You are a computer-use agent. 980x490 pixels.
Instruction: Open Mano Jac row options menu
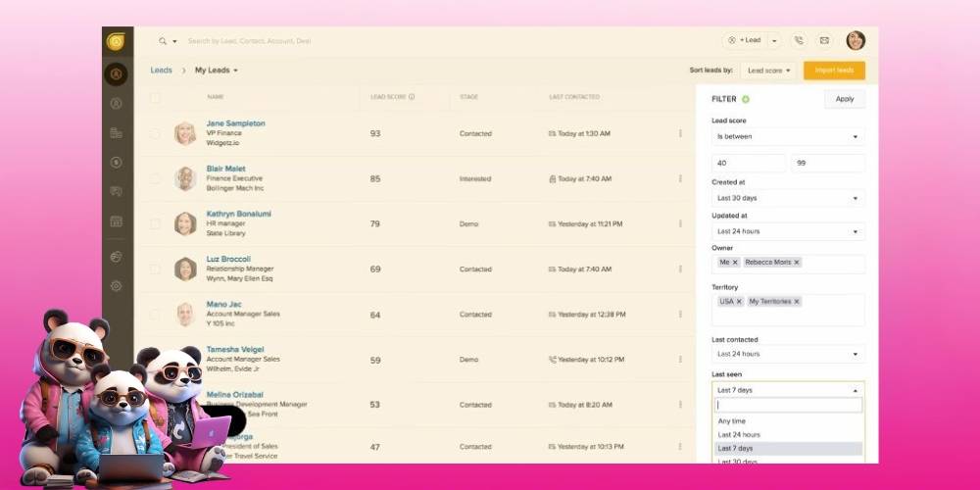(x=680, y=315)
